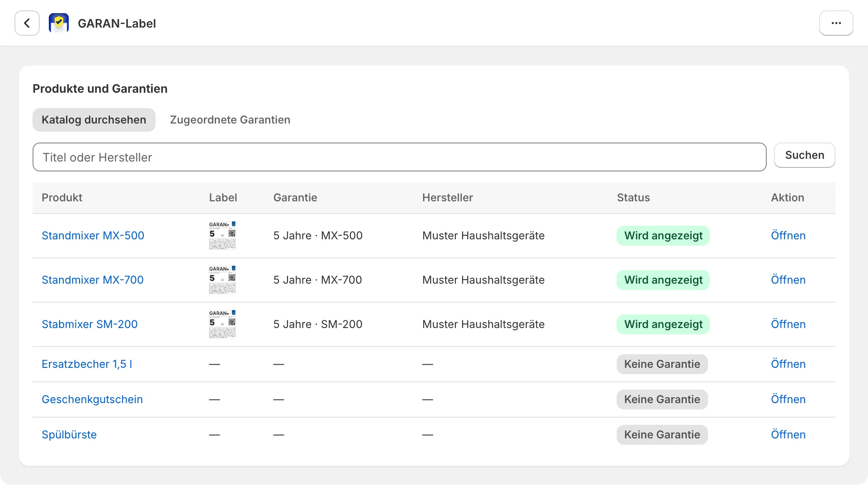Open the Ersatzbecher 1,5 l product link
The height and width of the screenshot is (485, 868).
click(x=87, y=364)
